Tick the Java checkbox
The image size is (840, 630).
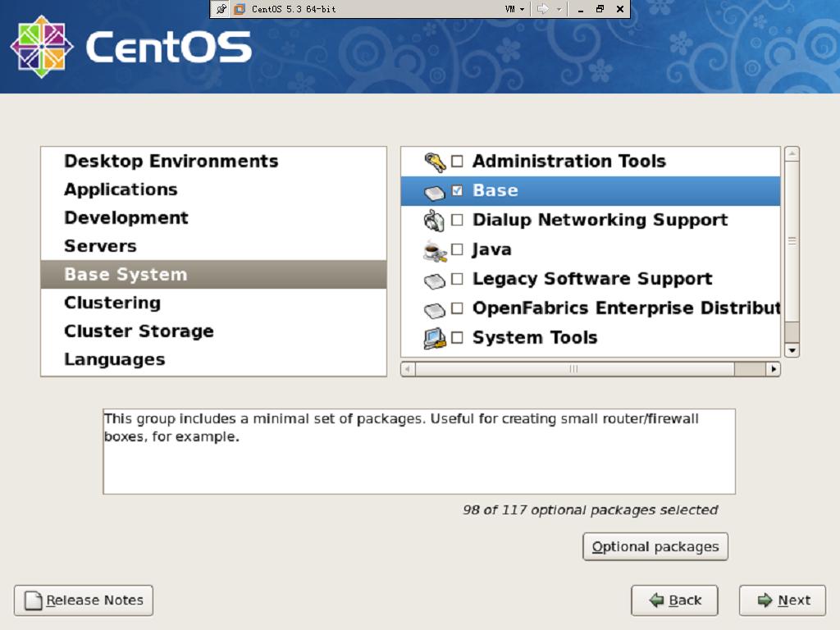(x=457, y=249)
